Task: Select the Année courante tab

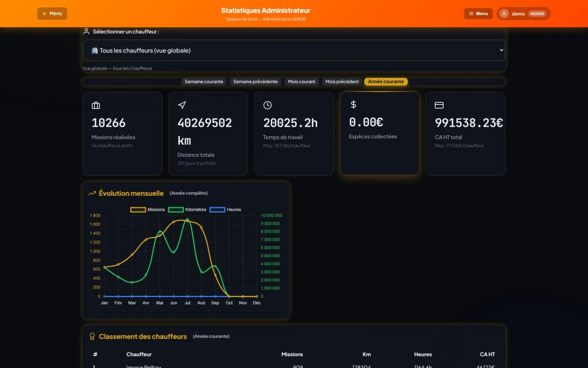Action: click(x=386, y=81)
